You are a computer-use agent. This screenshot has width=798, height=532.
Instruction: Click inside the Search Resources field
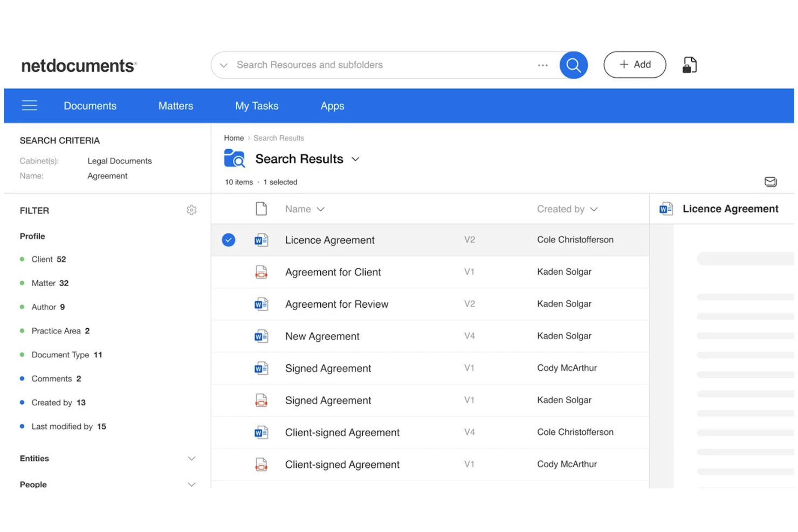[377, 65]
